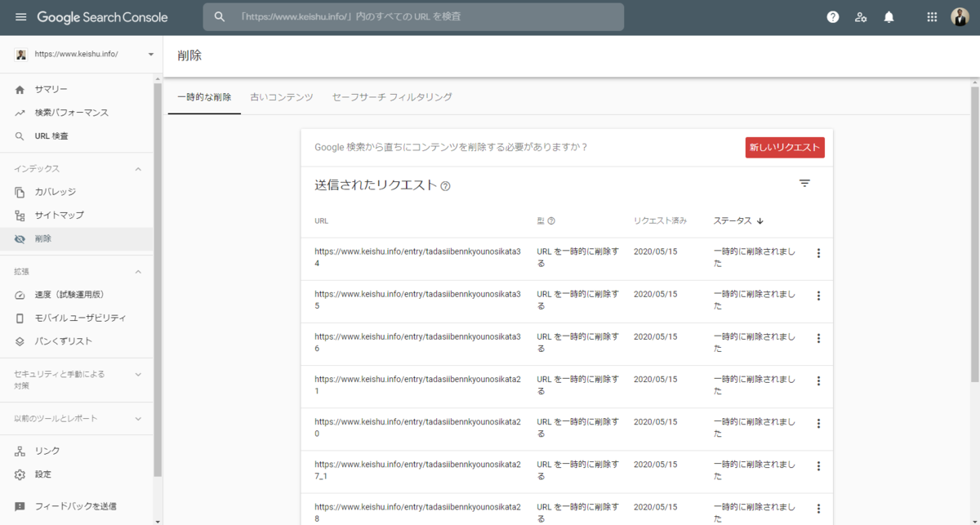
Task: Click the URL column header
Action: pos(321,220)
